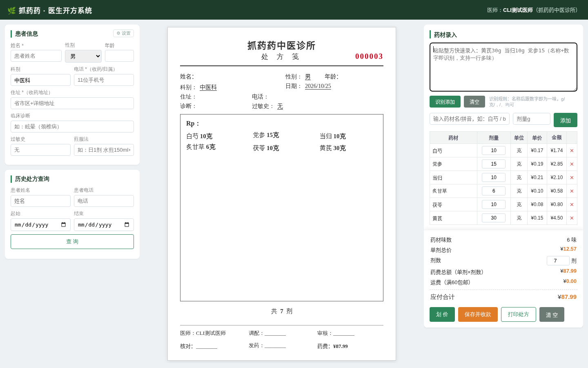The image size is (588, 368).
Task: Edit the 白芍 dosage value
Action: coord(494,150)
